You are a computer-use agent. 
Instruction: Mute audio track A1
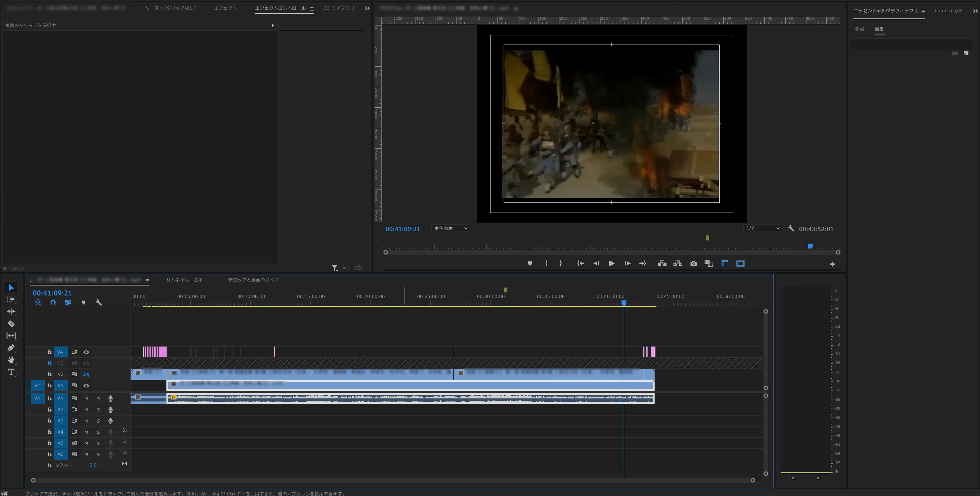[86, 398]
